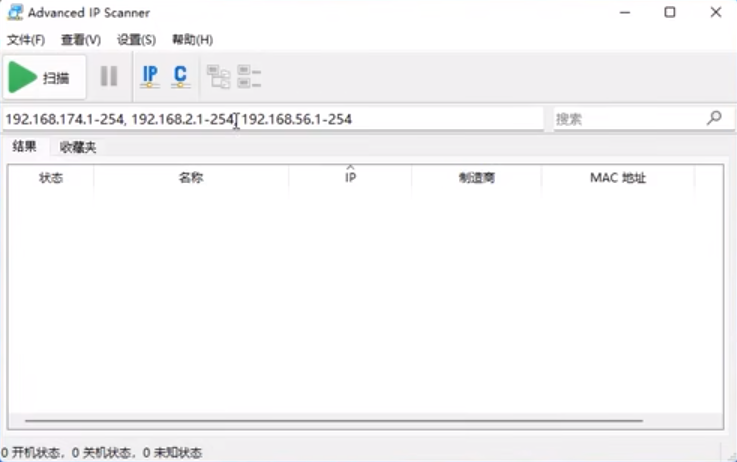Minimize the Advanced IP Scanner window
The height and width of the screenshot is (462, 737).
pyautogui.click(x=625, y=13)
